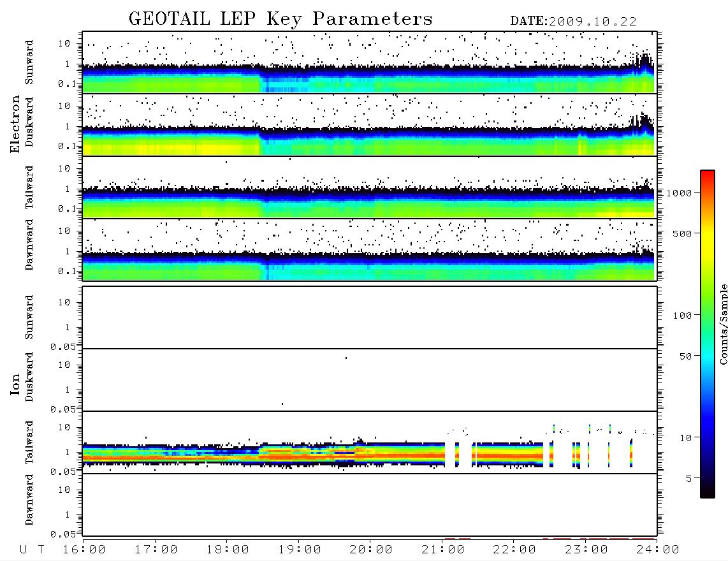Click the "19:00" time tick label
The image size is (728, 561).
pos(300,550)
